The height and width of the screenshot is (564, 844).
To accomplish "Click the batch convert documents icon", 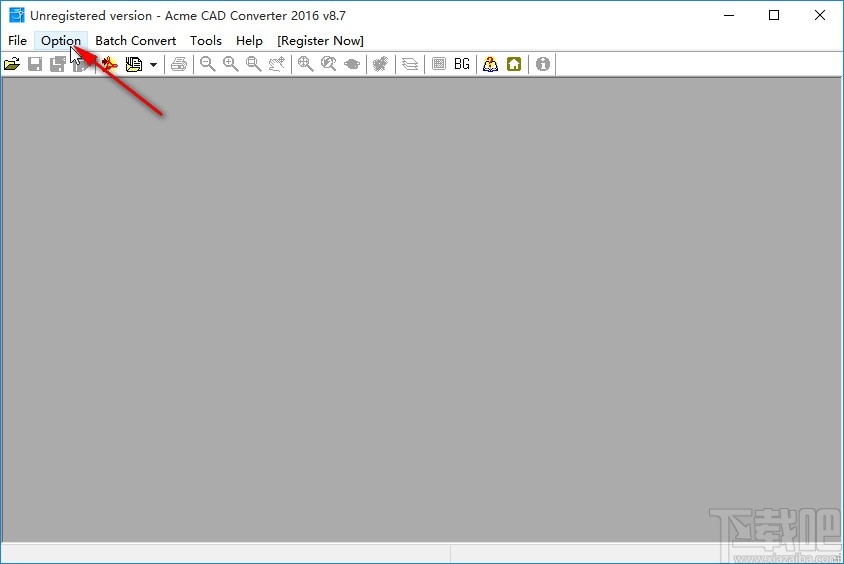I will coord(133,64).
